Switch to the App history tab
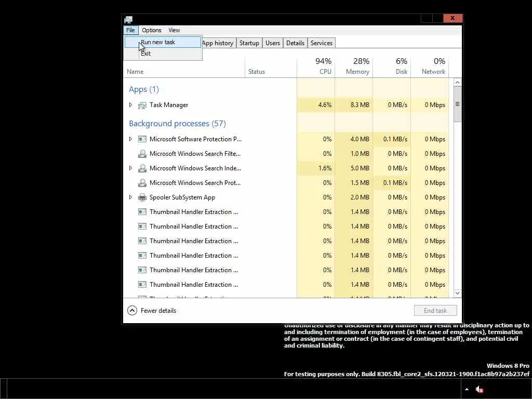This screenshot has width=532, height=399. point(218,43)
